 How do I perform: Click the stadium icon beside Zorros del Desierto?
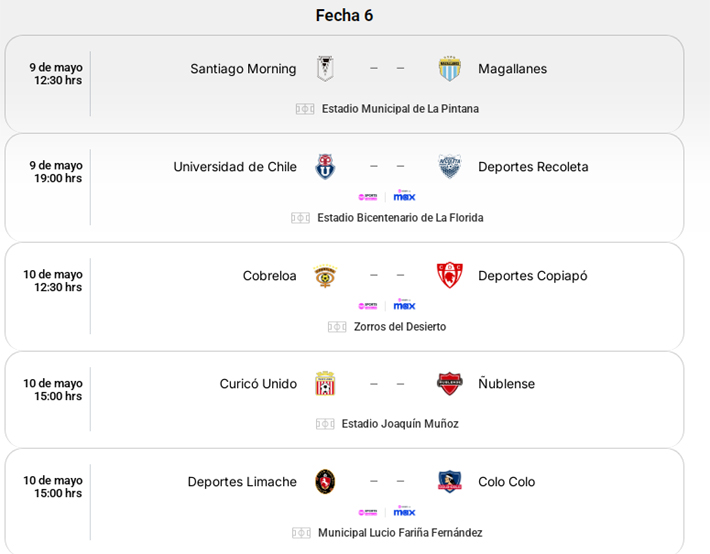337,327
